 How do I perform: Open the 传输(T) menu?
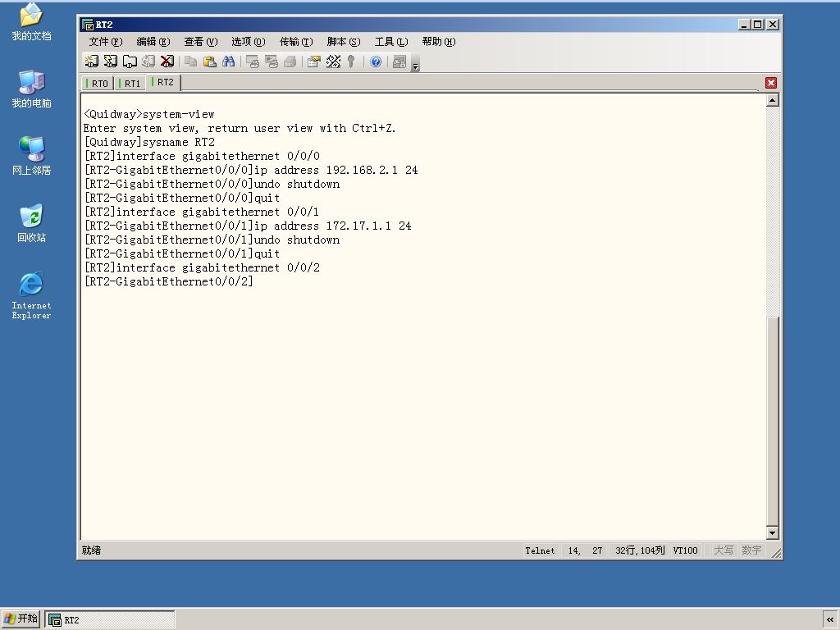coord(295,42)
